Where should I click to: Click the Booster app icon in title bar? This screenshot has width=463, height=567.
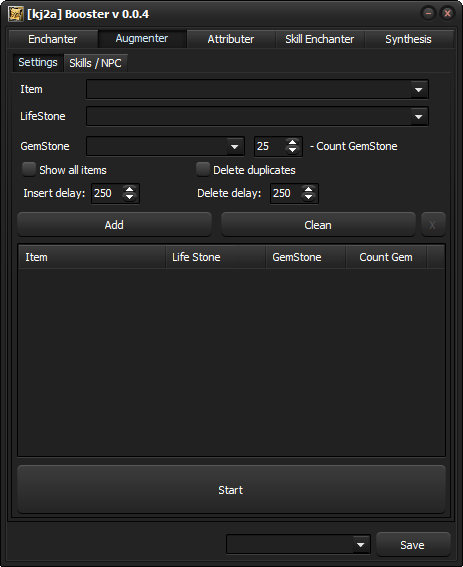click(x=16, y=14)
